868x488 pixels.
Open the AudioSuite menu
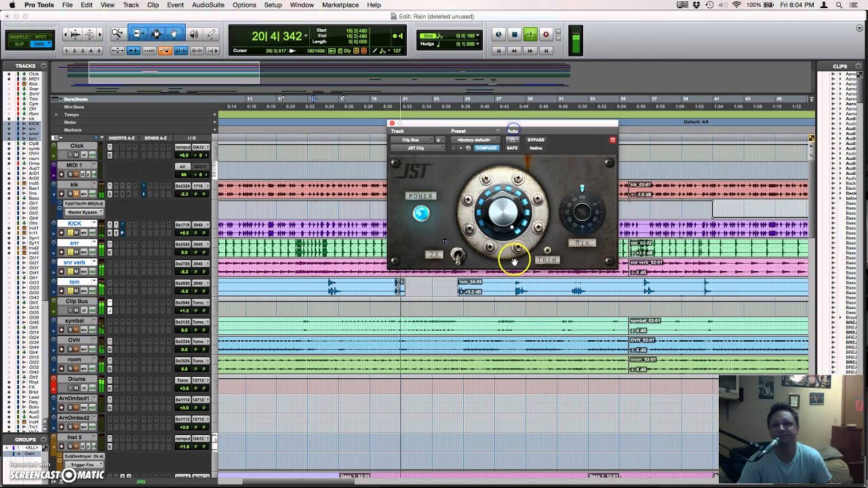click(x=208, y=5)
